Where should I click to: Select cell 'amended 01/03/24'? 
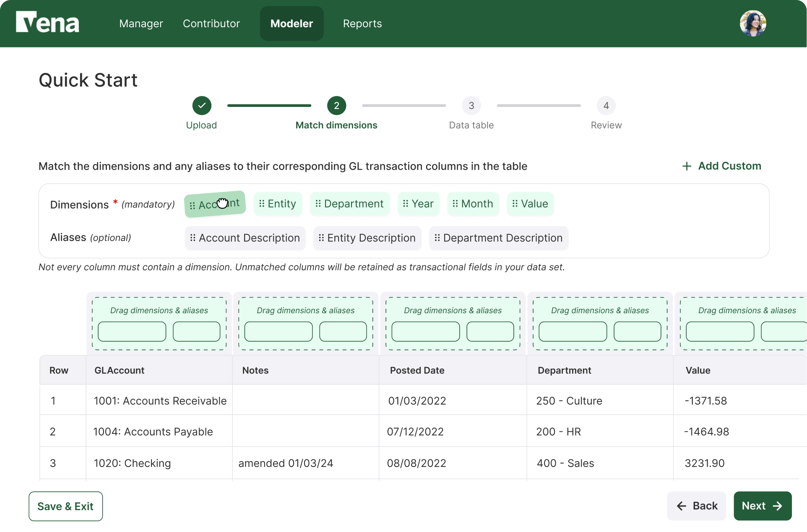click(x=306, y=463)
